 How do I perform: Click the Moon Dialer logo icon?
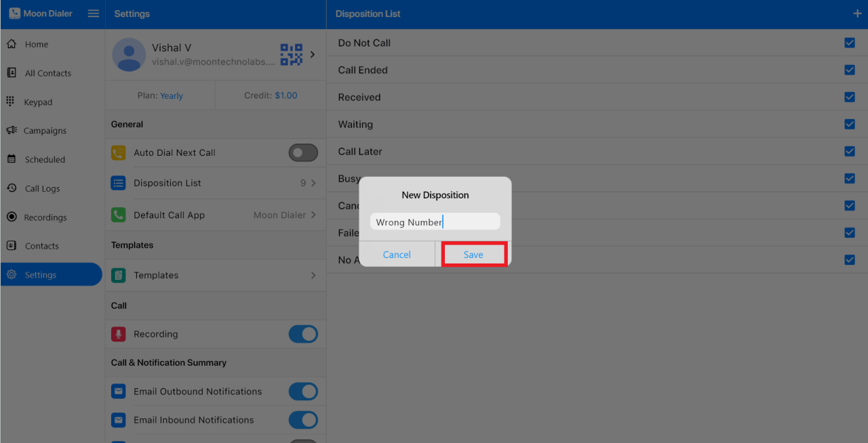(14, 14)
